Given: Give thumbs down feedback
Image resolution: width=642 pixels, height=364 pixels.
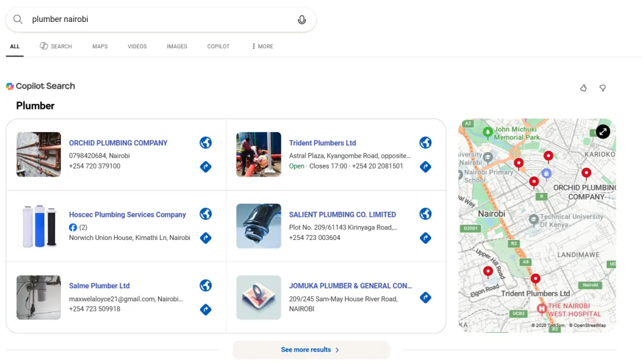Looking at the screenshot, I should pyautogui.click(x=603, y=88).
